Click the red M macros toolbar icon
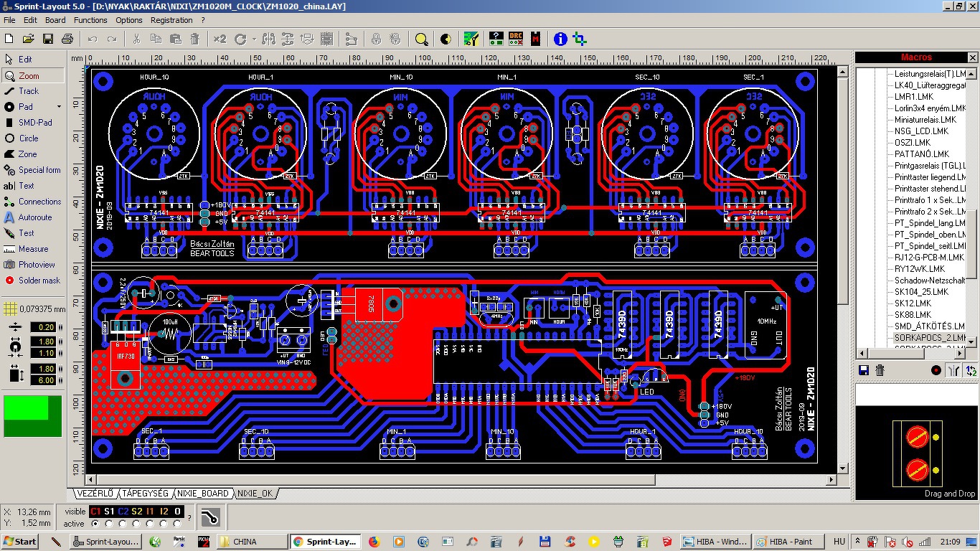The image size is (980, 551). click(535, 39)
